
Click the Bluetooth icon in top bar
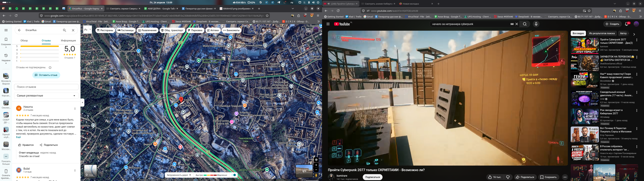pyautogui.click(x=309, y=3)
